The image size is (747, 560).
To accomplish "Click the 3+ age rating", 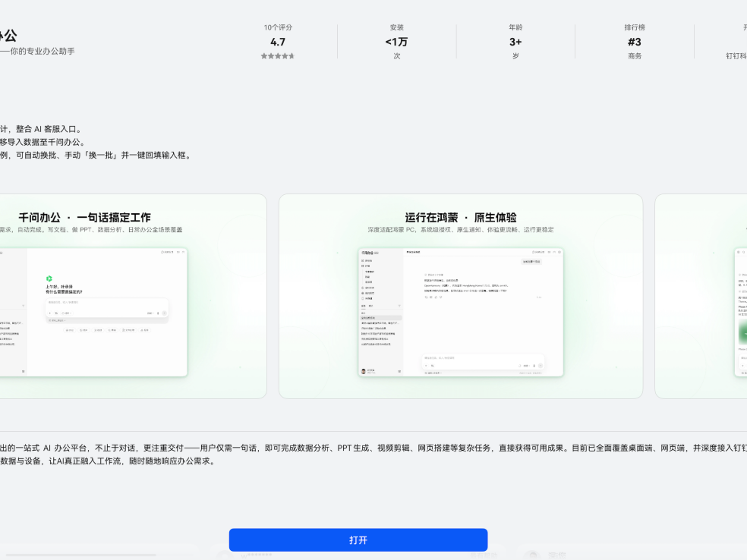I will pyautogui.click(x=515, y=42).
